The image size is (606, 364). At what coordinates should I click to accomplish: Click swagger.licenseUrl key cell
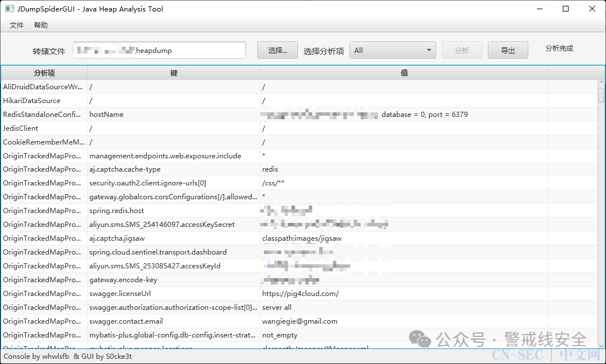tap(174, 294)
